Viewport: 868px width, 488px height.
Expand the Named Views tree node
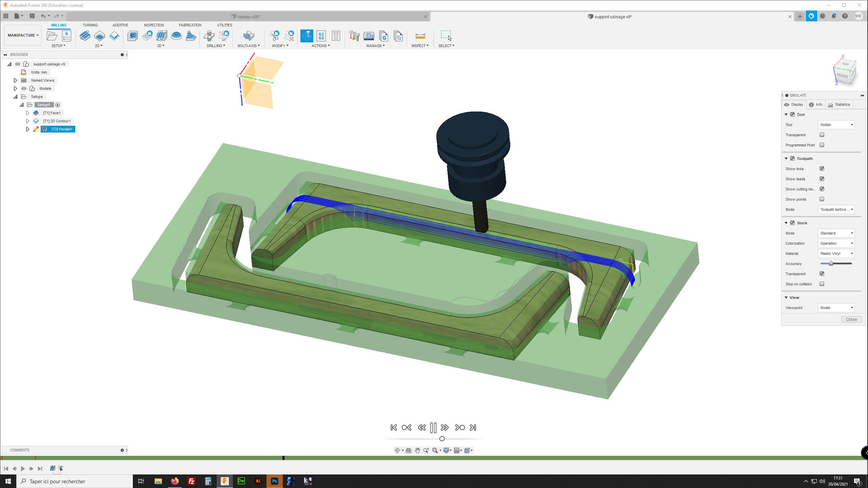pyautogui.click(x=15, y=80)
